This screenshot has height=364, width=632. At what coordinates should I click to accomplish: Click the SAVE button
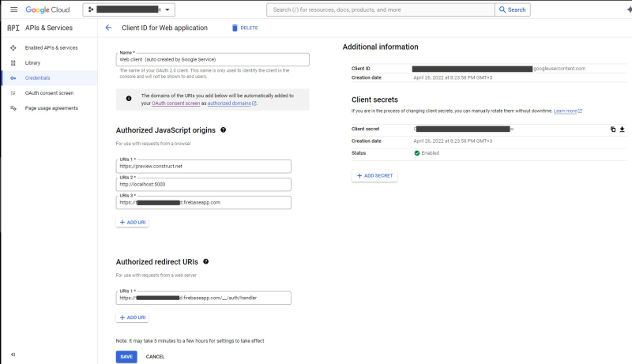point(126,357)
